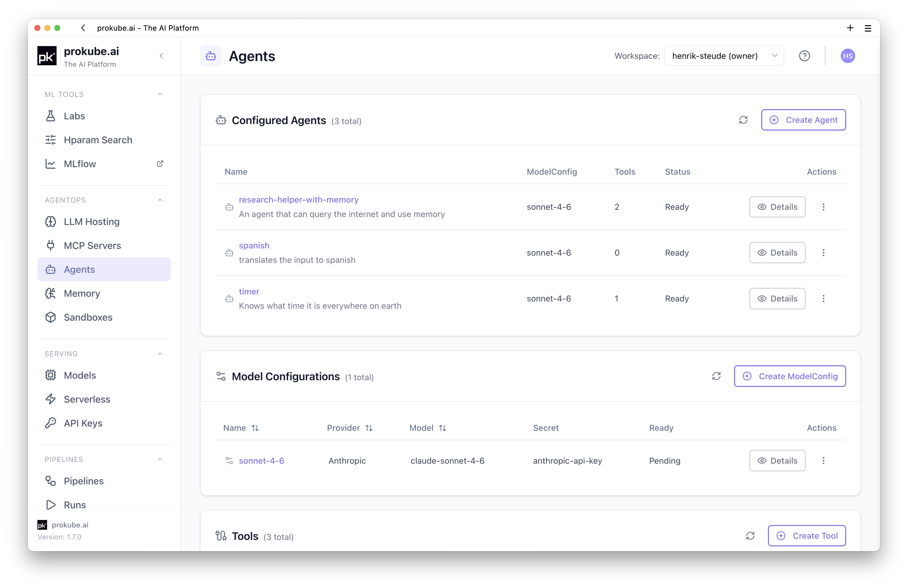Open the timer agent link
Screen dimensions: 908x588
pyautogui.click(x=249, y=292)
